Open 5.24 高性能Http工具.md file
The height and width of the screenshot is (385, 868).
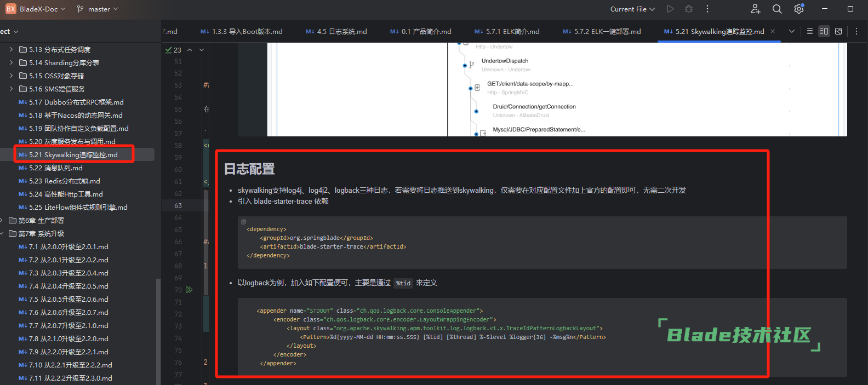pyautogui.click(x=61, y=194)
